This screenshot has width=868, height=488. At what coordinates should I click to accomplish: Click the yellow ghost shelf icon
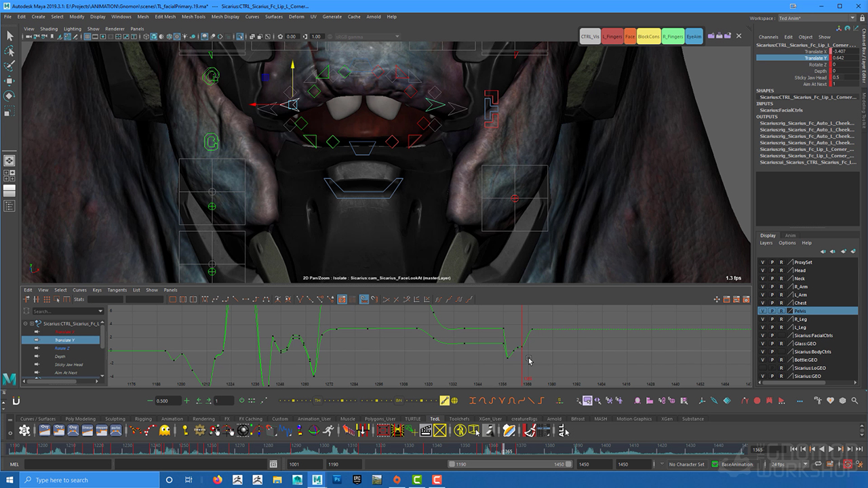point(164,430)
